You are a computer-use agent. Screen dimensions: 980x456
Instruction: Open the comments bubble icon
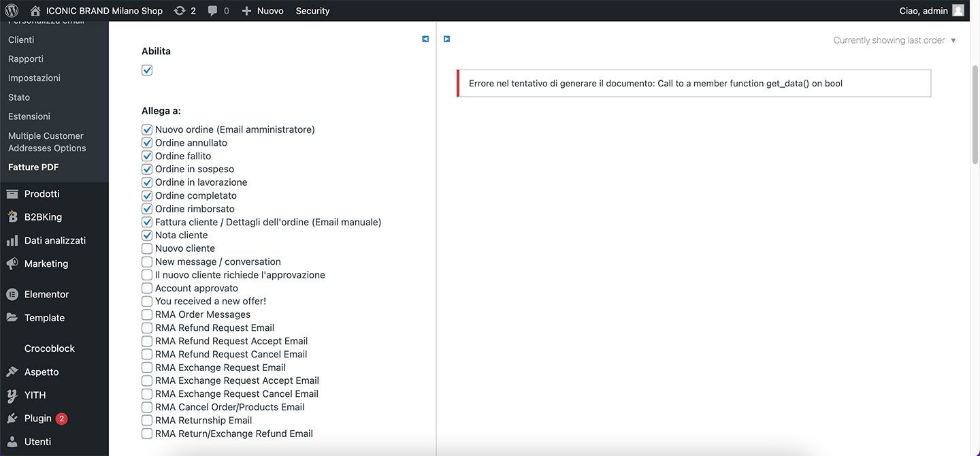[213, 11]
